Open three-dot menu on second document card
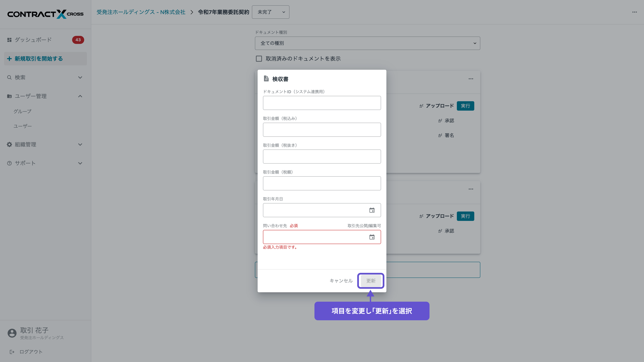The height and width of the screenshot is (362, 644). [x=471, y=189]
